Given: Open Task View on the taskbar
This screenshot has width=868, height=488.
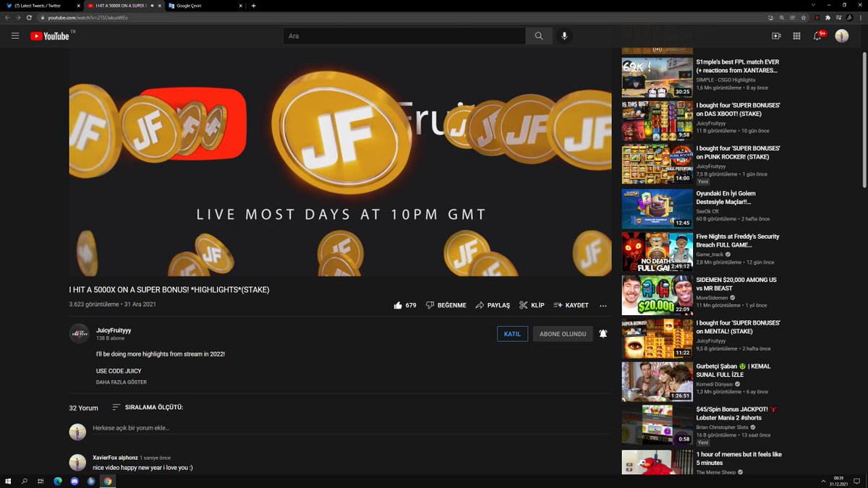Looking at the screenshot, I should point(41,481).
